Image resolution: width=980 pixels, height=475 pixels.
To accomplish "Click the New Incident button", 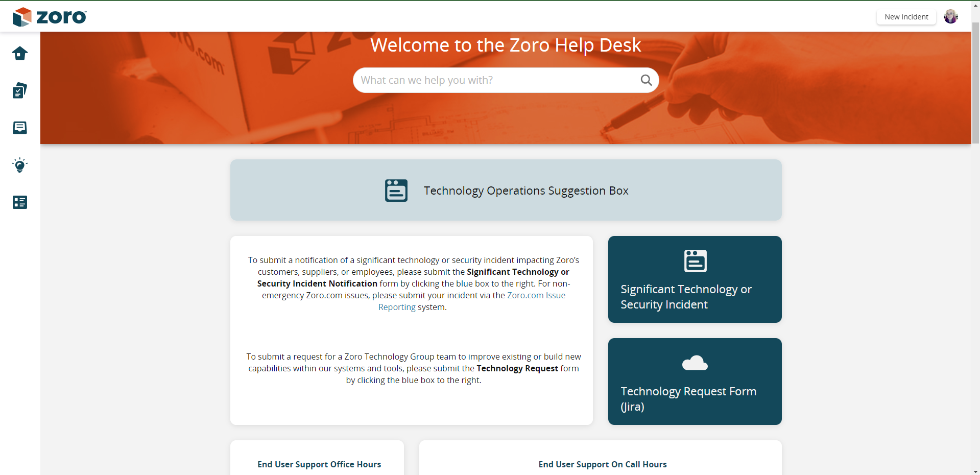I will (906, 17).
